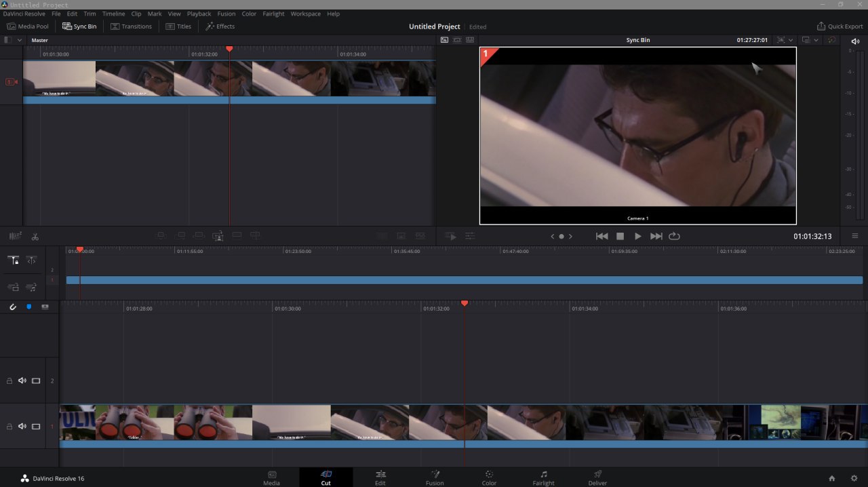The image size is (868, 487).
Task: Open the Media Pool panel
Action: click(x=28, y=26)
